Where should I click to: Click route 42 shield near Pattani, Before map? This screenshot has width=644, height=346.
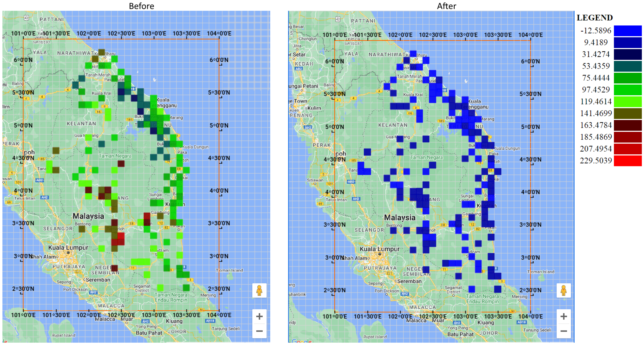click(26, 18)
